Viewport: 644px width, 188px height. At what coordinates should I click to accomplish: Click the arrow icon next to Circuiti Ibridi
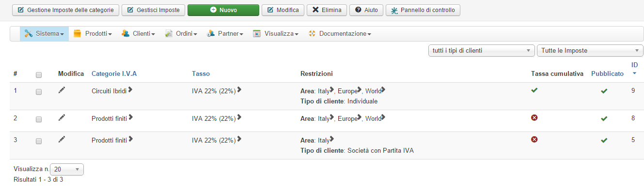(x=130, y=89)
